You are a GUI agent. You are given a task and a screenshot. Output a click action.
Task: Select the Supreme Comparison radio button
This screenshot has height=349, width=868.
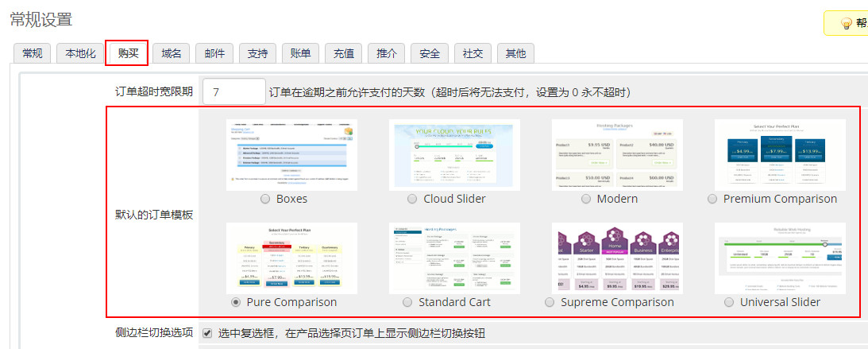pos(550,302)
